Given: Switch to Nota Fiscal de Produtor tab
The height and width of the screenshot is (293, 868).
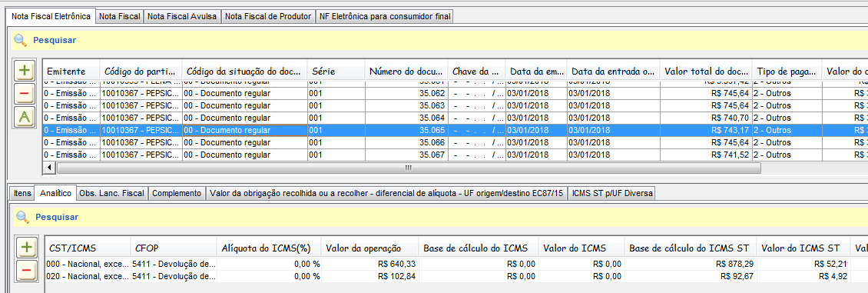Looking at the screenshot, I should (x=269, y=17).
